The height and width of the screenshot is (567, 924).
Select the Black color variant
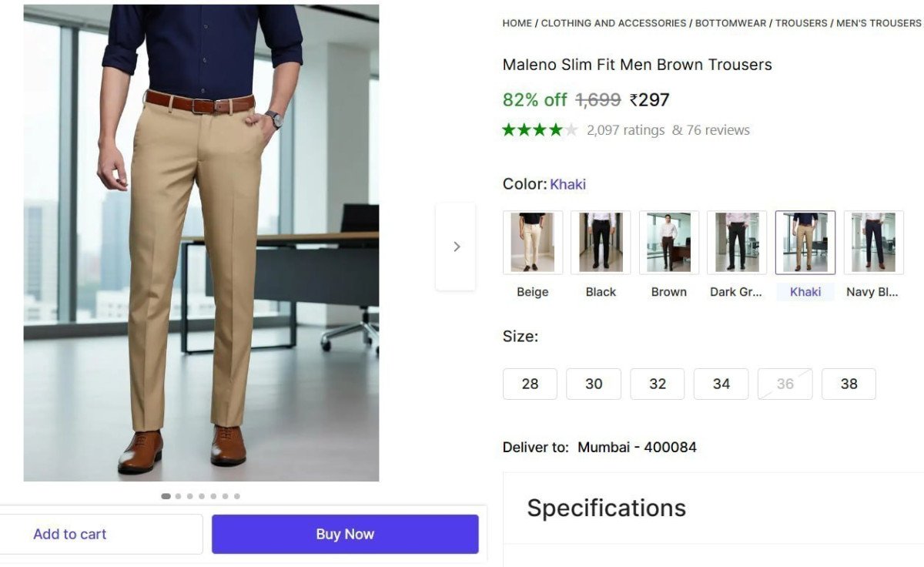tap(600, 241)
